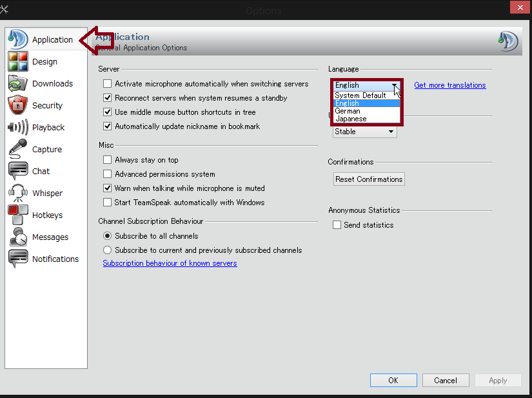Click the Hotkeys keys icon

(17, 215)
